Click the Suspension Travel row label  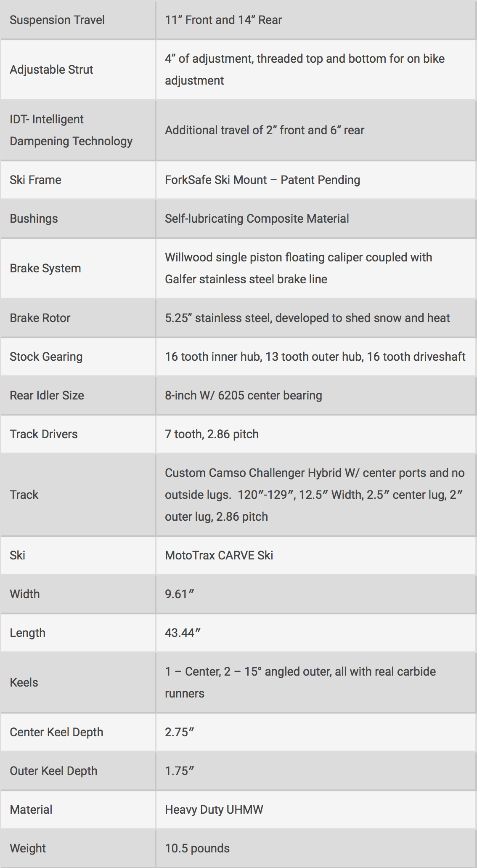[57, 20]
